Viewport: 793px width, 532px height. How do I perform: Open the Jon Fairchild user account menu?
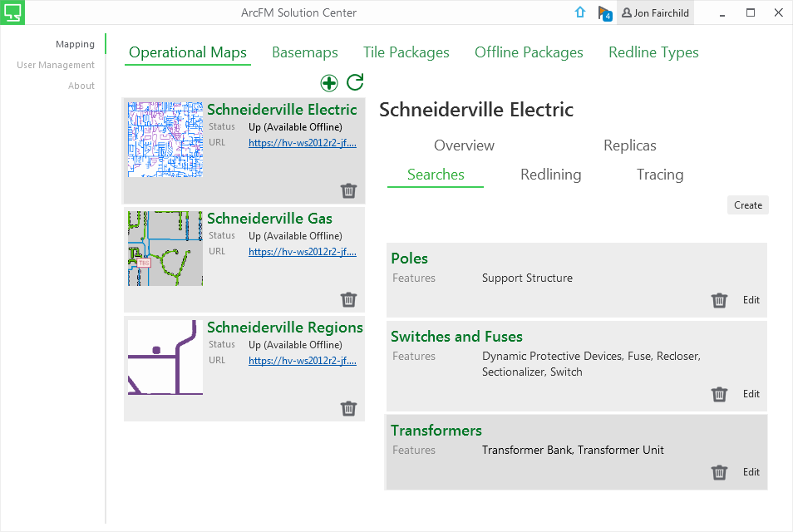coord(655,12)
